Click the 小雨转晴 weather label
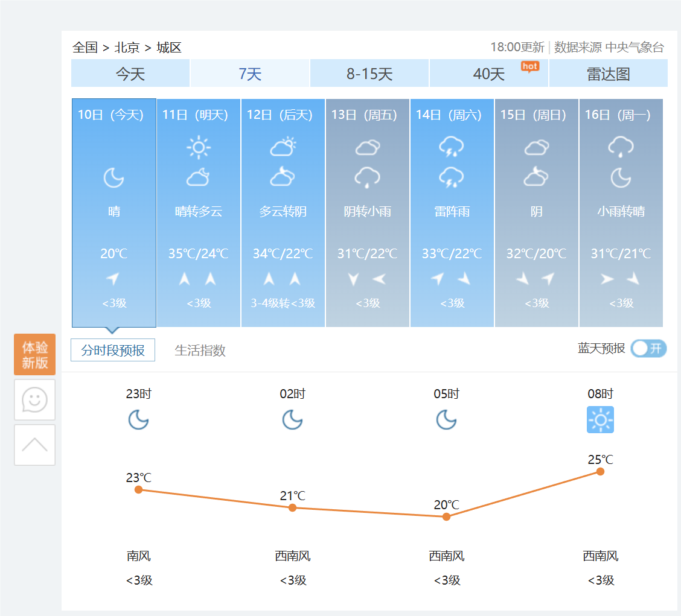 (621, 211)
